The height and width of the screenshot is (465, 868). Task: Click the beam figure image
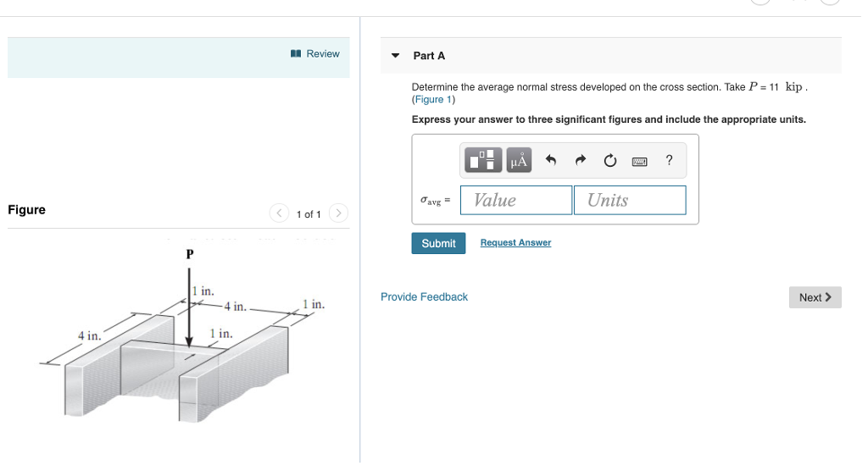181,336
